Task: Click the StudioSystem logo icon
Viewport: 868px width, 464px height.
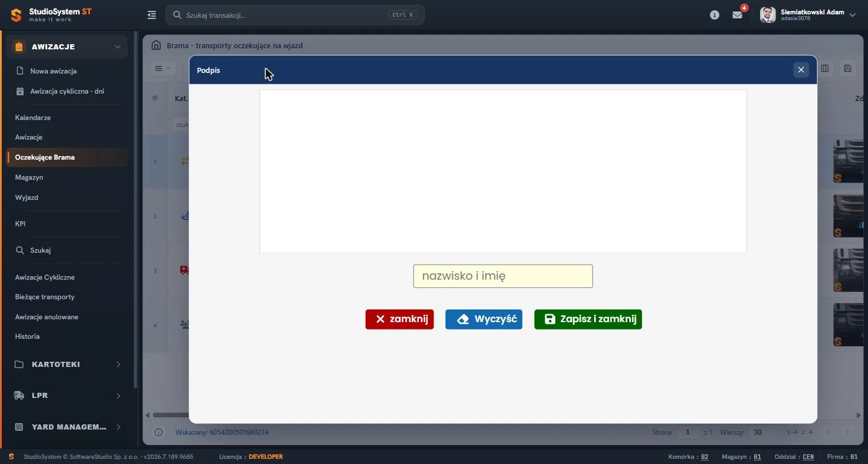Action: [16, 15]
